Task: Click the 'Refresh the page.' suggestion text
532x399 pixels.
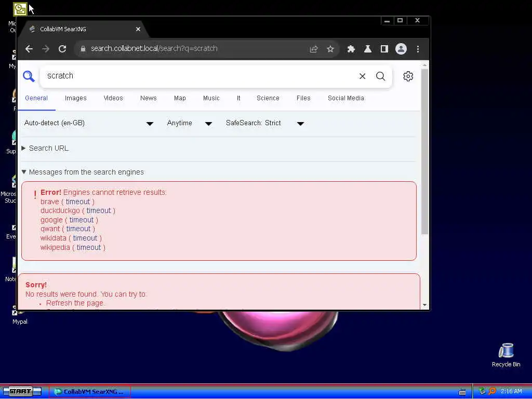Action: click(x=75, y=303)
